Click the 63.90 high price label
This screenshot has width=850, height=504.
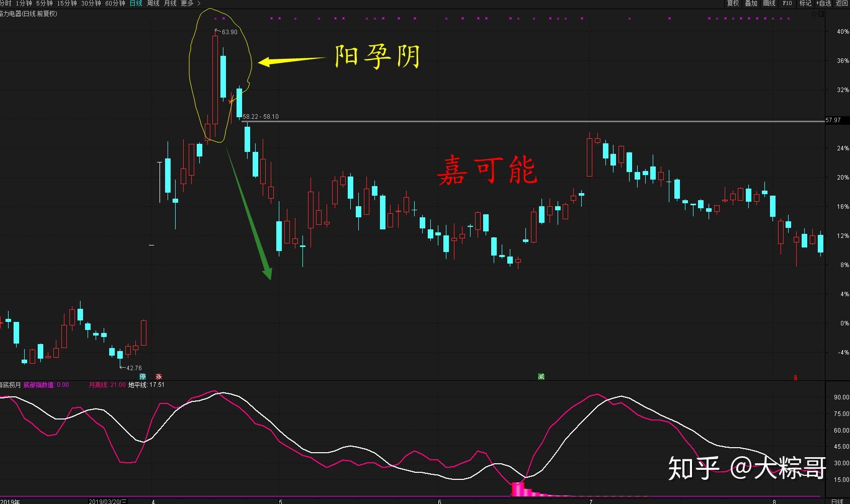pyautogui.click(x=229, y=32)
